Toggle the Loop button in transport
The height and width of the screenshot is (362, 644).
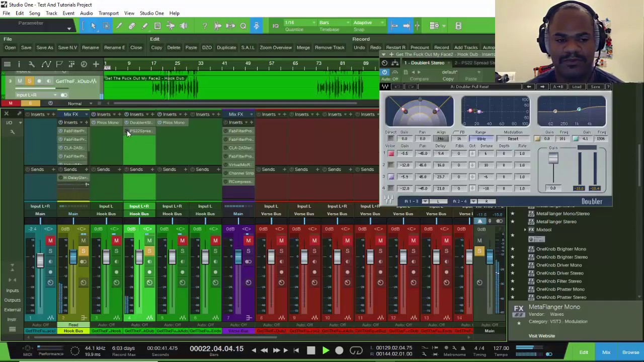[356, 350]
